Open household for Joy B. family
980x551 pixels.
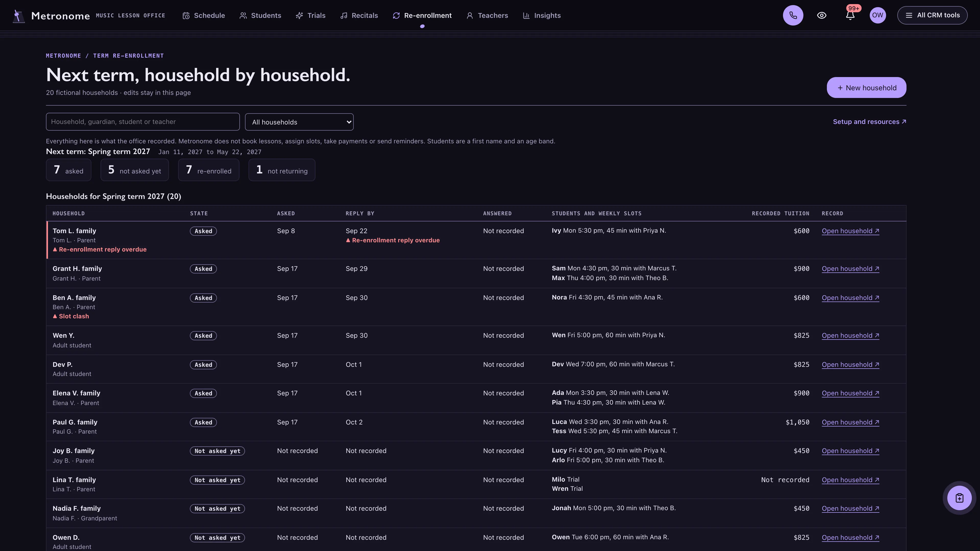pos(850,450)
